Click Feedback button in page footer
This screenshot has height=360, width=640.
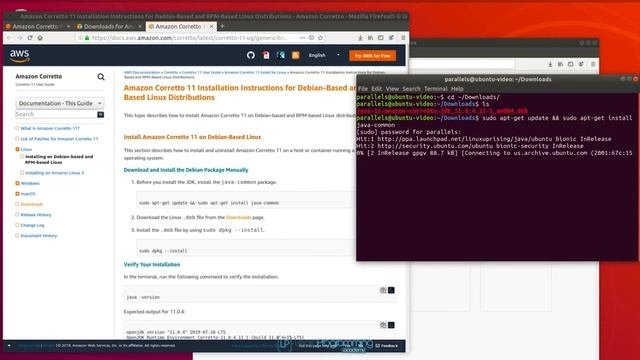click(386, 346)
